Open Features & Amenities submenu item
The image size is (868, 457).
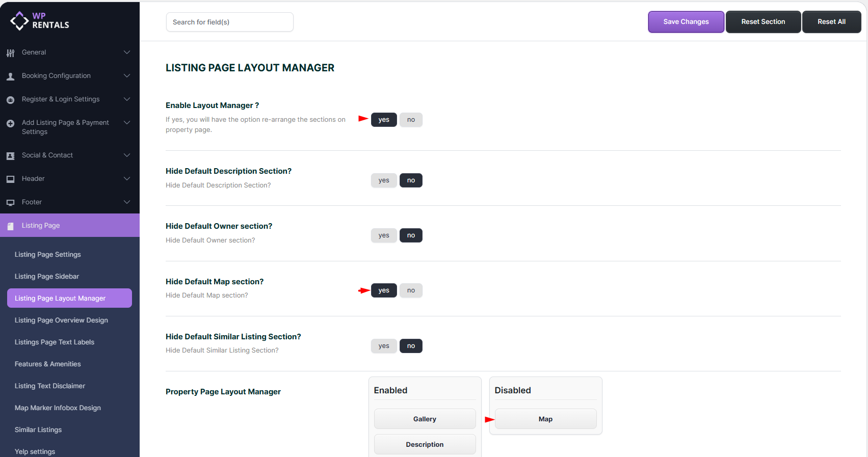point(48,364)
